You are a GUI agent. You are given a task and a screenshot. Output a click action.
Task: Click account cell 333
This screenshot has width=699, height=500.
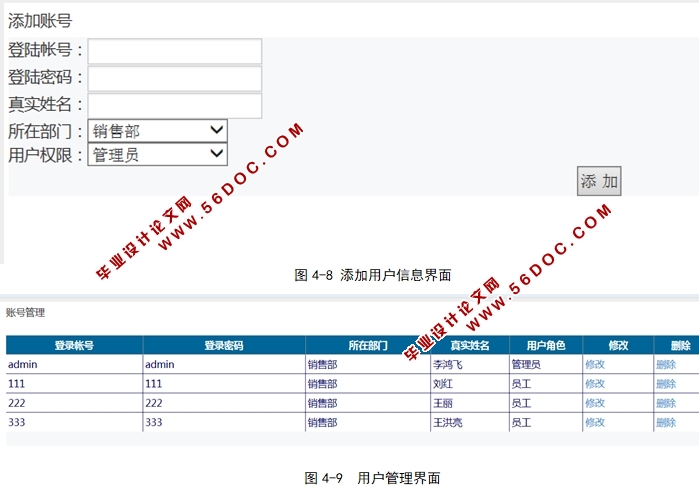coord(74,422)
